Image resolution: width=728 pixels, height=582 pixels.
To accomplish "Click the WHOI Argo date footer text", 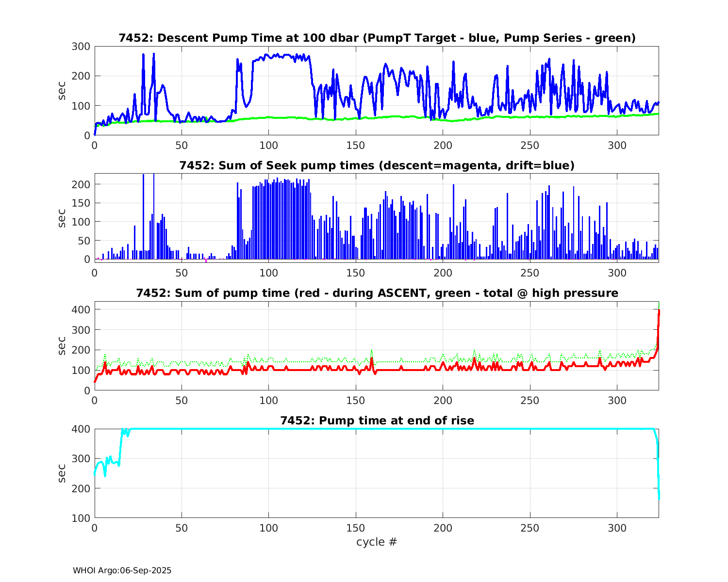I will pos(122,570).
